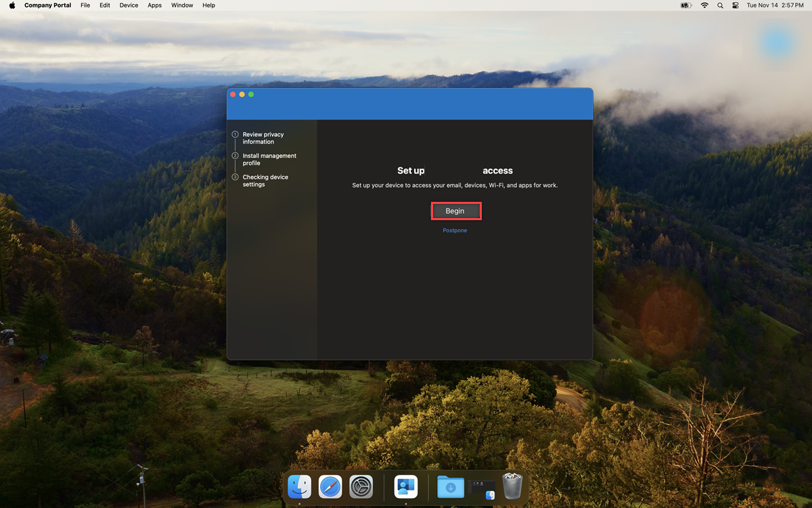The image size is (812, 508).
Task: Click the Wi-Fi status icon
Action: (x=704, y=5)
